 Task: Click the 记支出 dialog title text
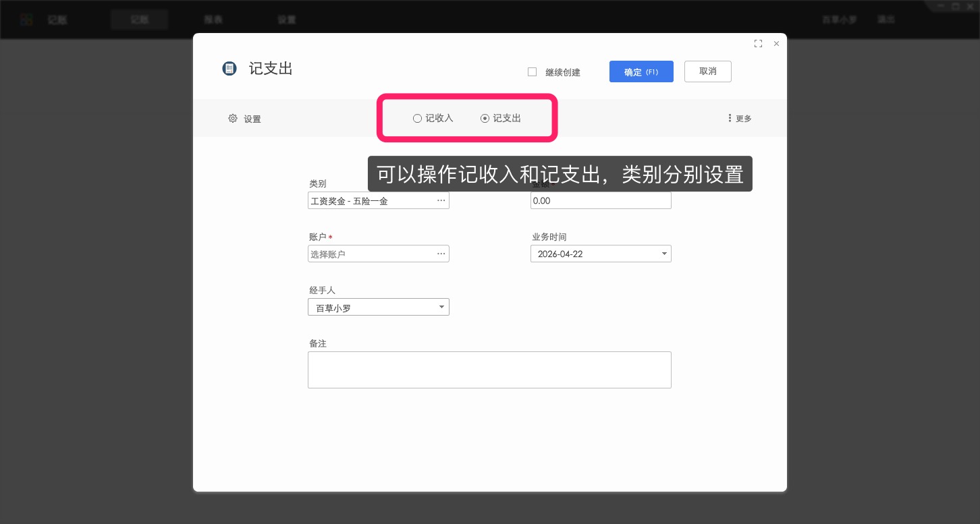pos(271,69)
